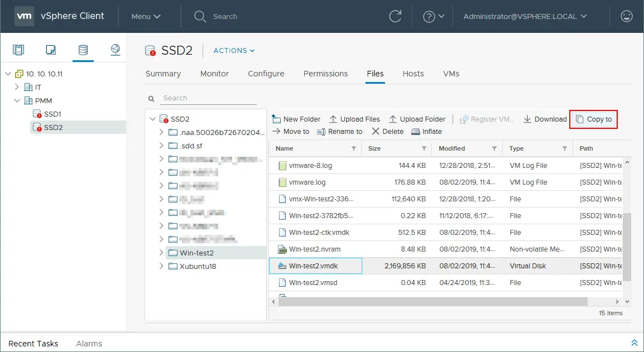Click the New Folder button
Screen dimensions: 644x352
(296, 119)
